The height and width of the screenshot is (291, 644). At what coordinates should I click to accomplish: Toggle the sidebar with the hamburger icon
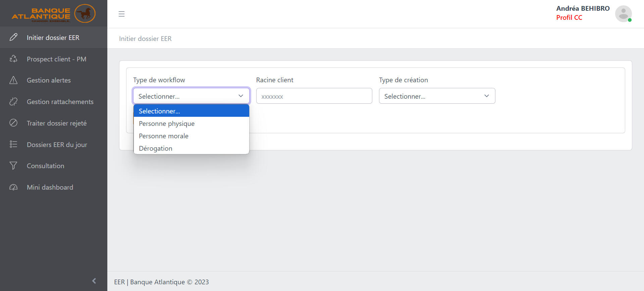pos(121,14)
